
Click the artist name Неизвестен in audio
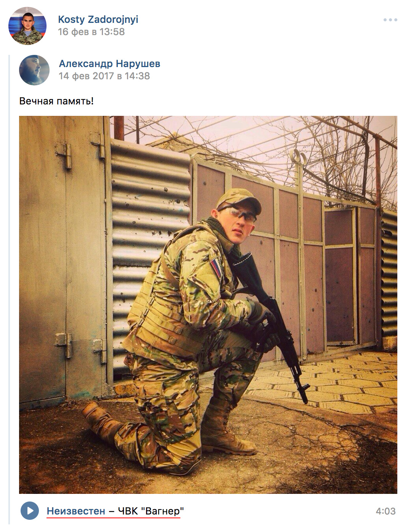pyautogui.click(x=76, y=511)
